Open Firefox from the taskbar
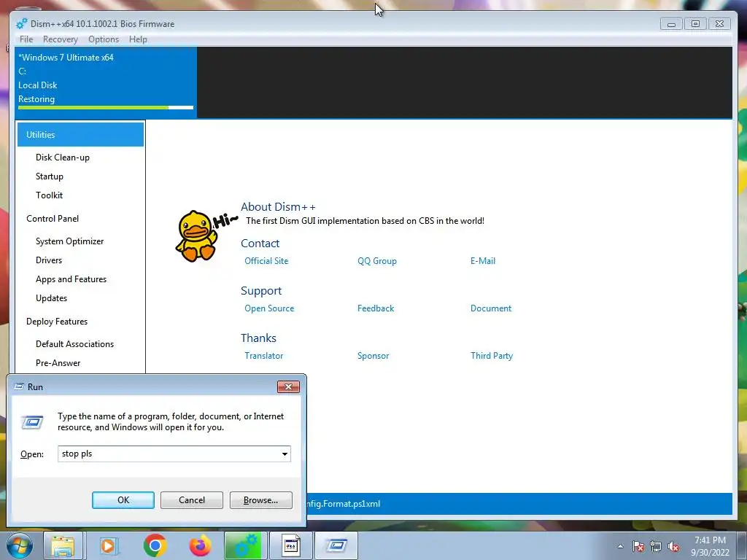Screen dimensions: 747x560 coord(200,545)
